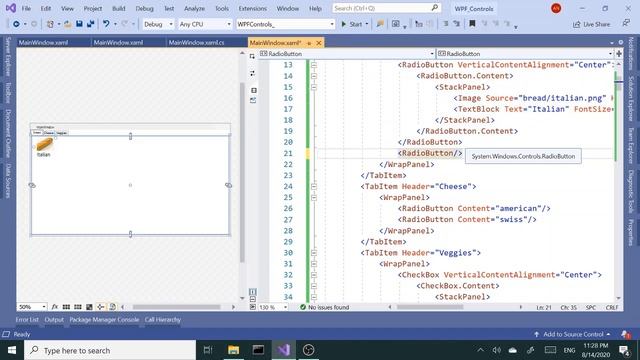Close the active MainWindow.xaml tab
Viewport: 640px width, 360px height.
pyautogui.click(x=319, y=43)
